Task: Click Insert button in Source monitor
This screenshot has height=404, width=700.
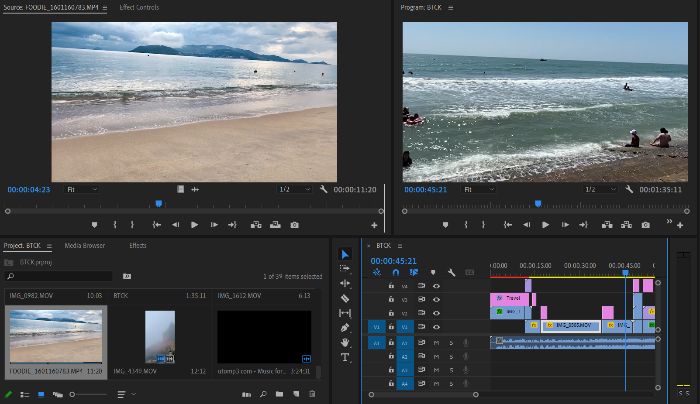Action: tap(256, 225)
